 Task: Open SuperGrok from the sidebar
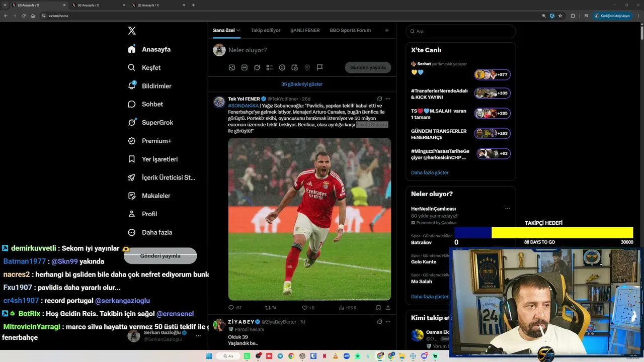point(150,122)
